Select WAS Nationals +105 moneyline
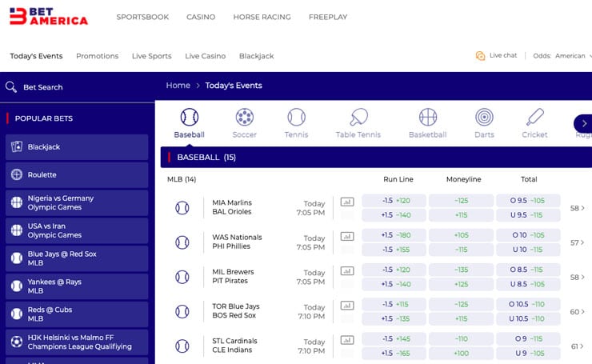The height and width of the screenshot is (364, 592). (x=461, y=235)
